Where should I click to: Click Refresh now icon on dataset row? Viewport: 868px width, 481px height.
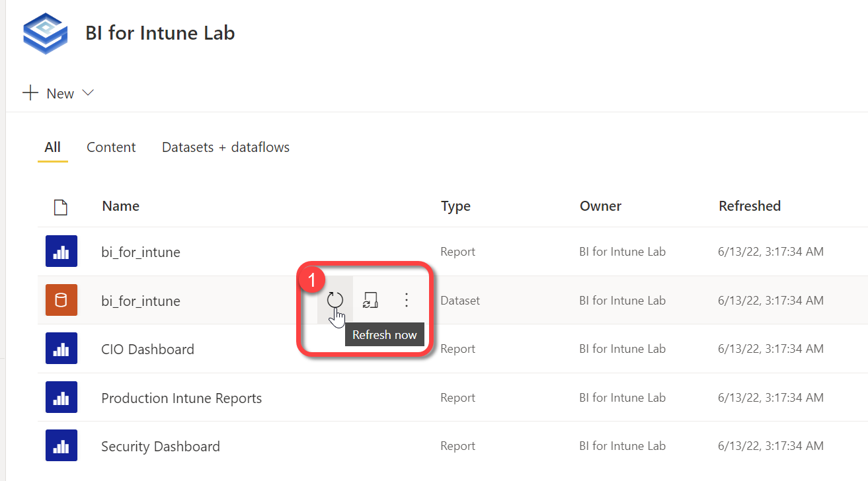coord(335,300)
